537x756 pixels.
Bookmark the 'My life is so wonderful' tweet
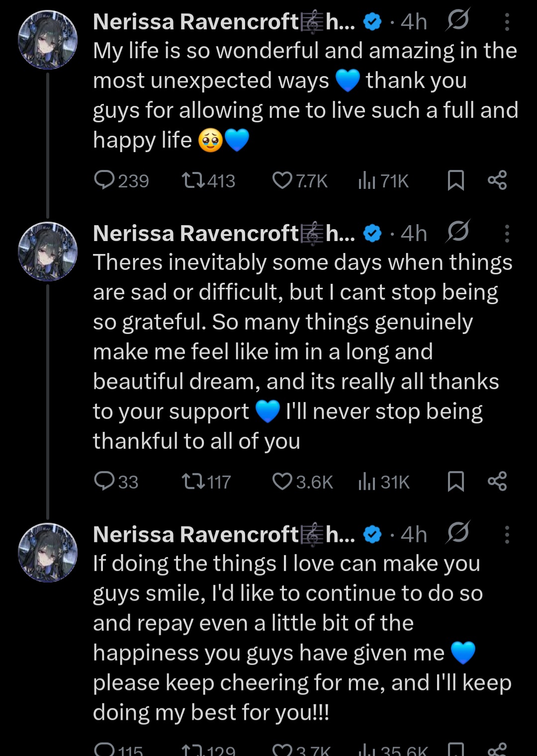(x=455, y=180)
